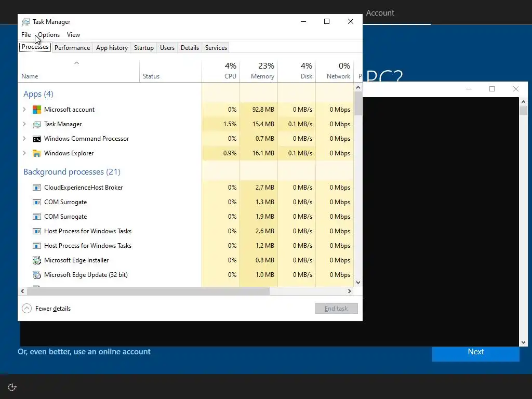Switch to the App history tab
Image resolution: width=532 pixels, height=399 pixels.
click(x=112, y=48)
